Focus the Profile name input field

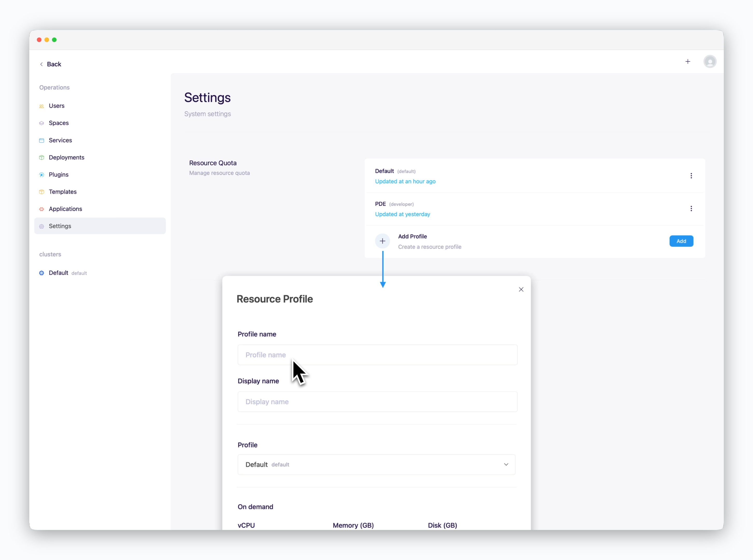[x=377, y=355]
